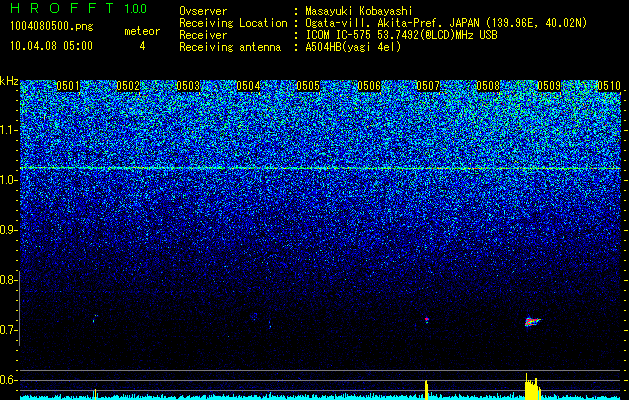This screenshot has width=629, height=400.
Task: Click the small yellow spike near 0501
Action: [x=95, y=394]
